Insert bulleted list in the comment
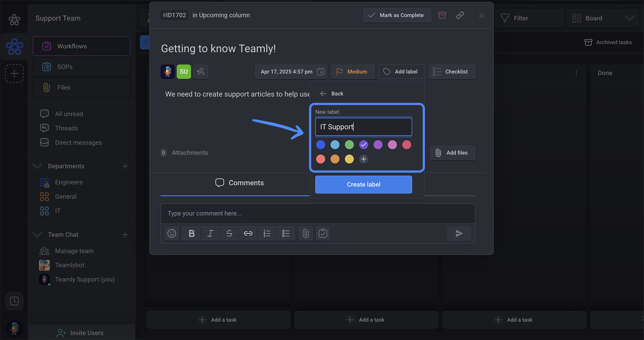 point(286,233)
